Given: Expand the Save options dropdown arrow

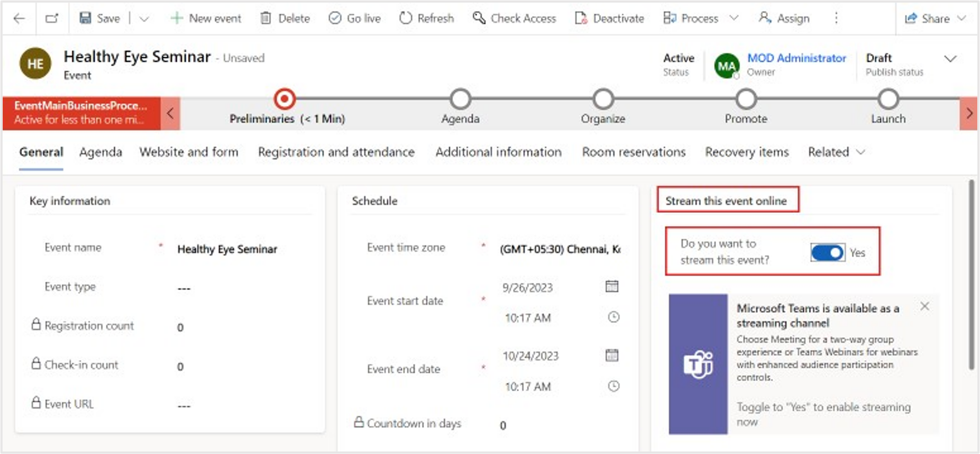Looking at the screenshot, I should click(x=144, y=18).
